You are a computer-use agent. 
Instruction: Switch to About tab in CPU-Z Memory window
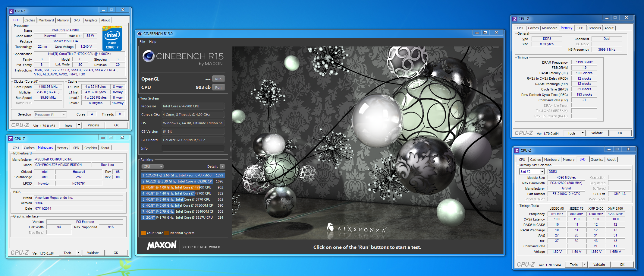609,28
